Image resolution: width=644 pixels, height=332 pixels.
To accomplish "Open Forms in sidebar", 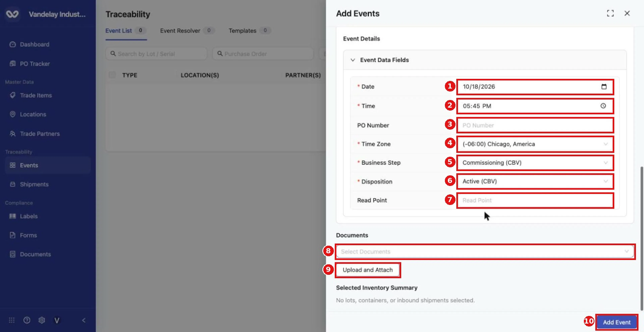I will click(47, 235).
